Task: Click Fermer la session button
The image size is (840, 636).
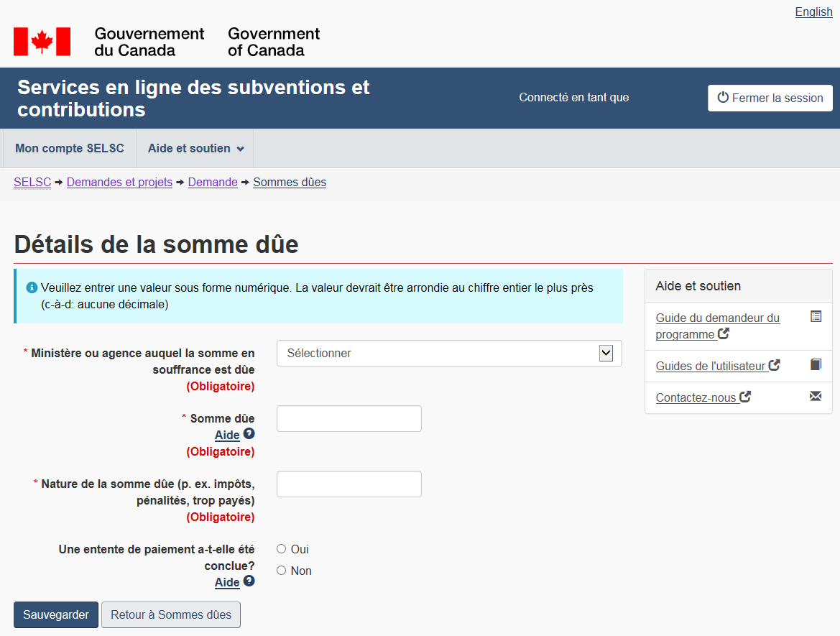Action: 770,98
